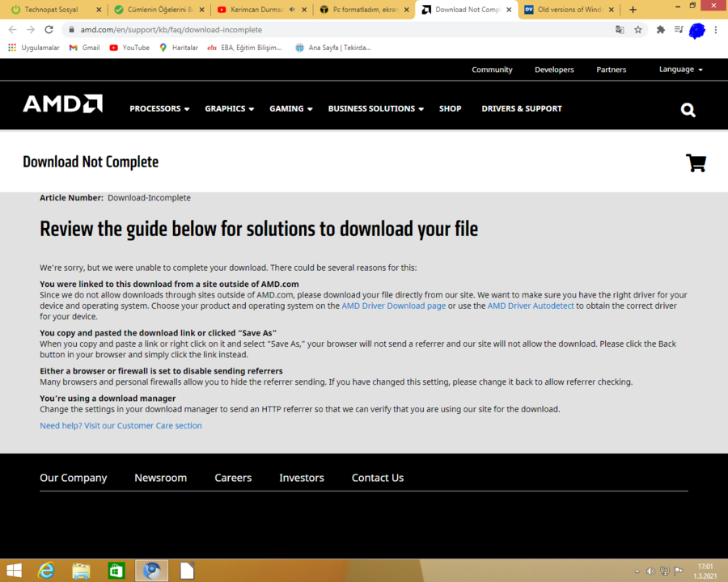Click the 'Download Not Complete' page title

[91, 162]
